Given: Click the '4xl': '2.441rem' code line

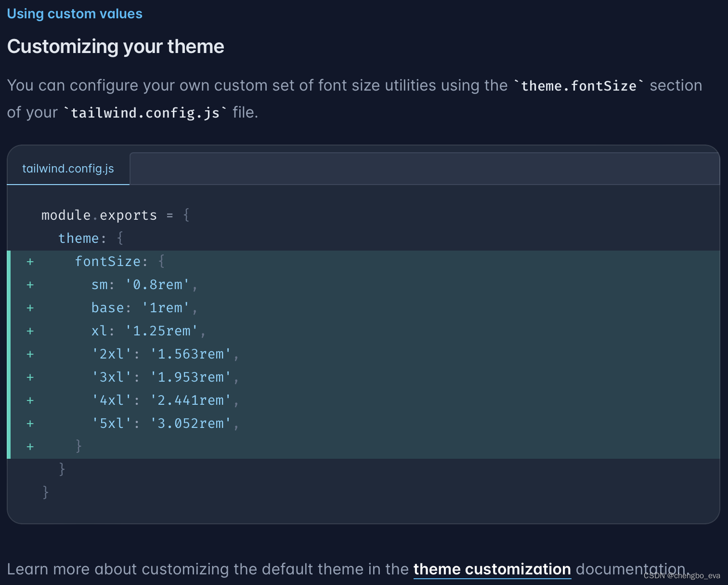Looking at the screenshot, I should 165,400.
